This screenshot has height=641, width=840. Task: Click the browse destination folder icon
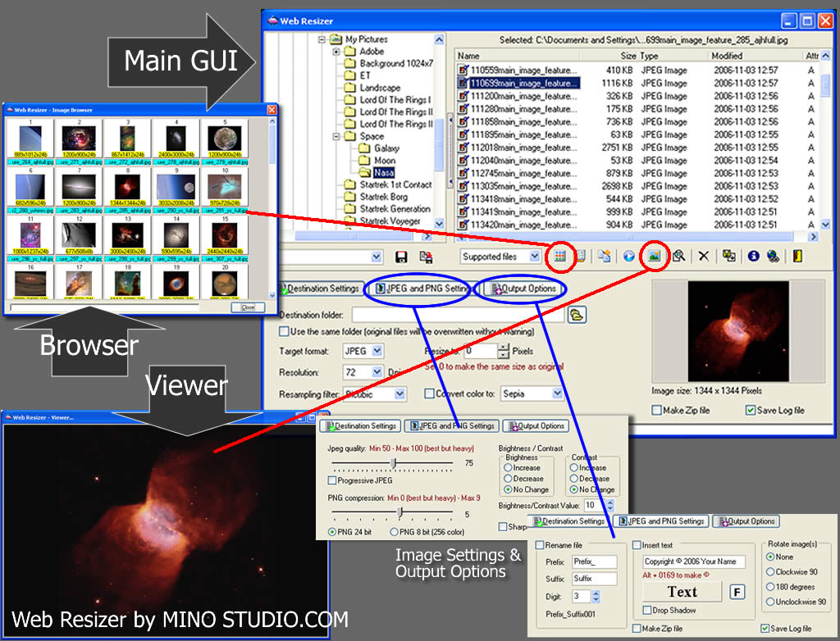point(577,314)
